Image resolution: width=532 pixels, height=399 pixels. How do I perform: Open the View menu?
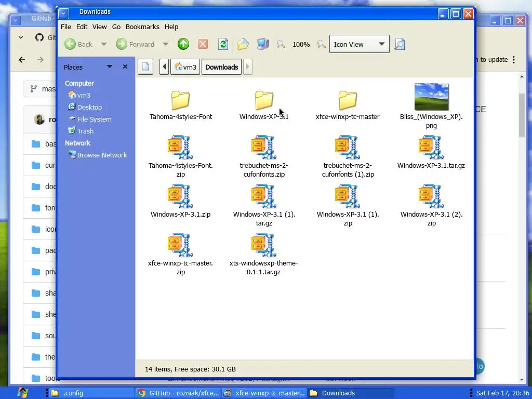coord(99,27)
